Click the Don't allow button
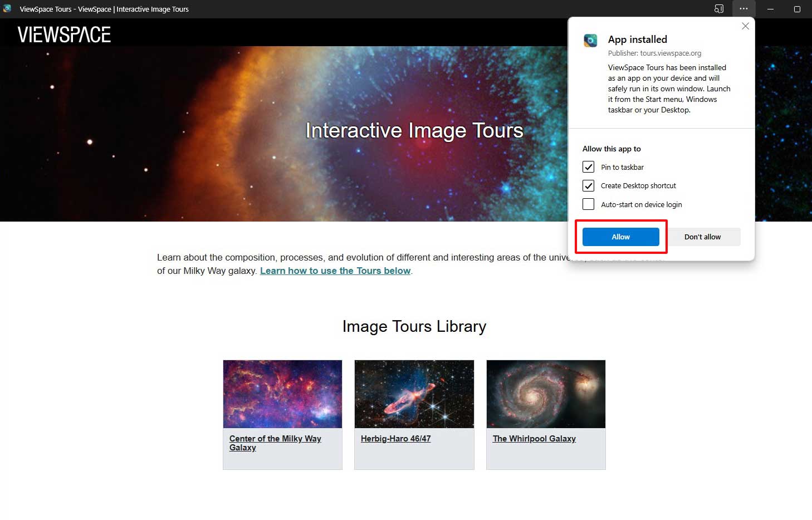Image resolution: width=812 pixels, height=520 pixels. click(702, 237)
